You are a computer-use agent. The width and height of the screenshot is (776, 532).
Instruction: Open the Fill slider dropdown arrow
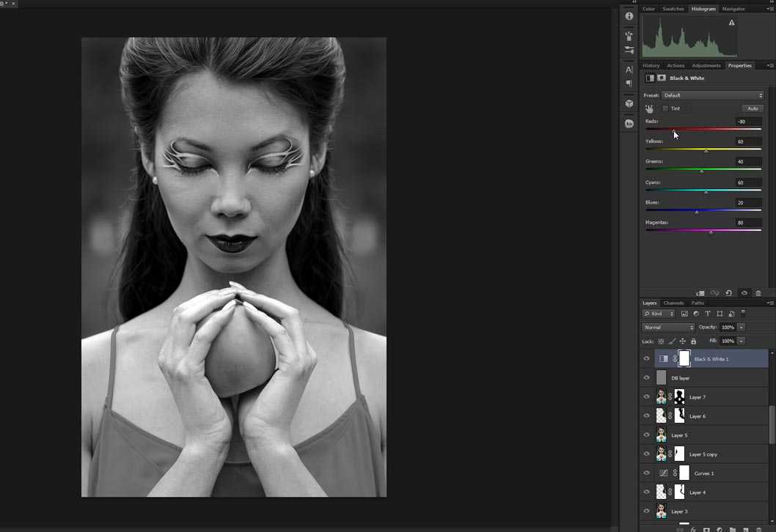pos(742,341)
